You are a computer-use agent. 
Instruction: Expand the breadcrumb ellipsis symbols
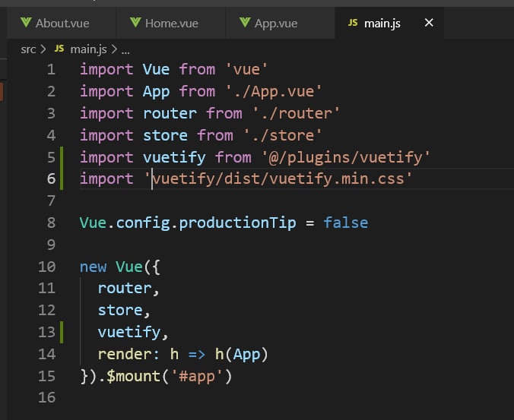point(125,52)
